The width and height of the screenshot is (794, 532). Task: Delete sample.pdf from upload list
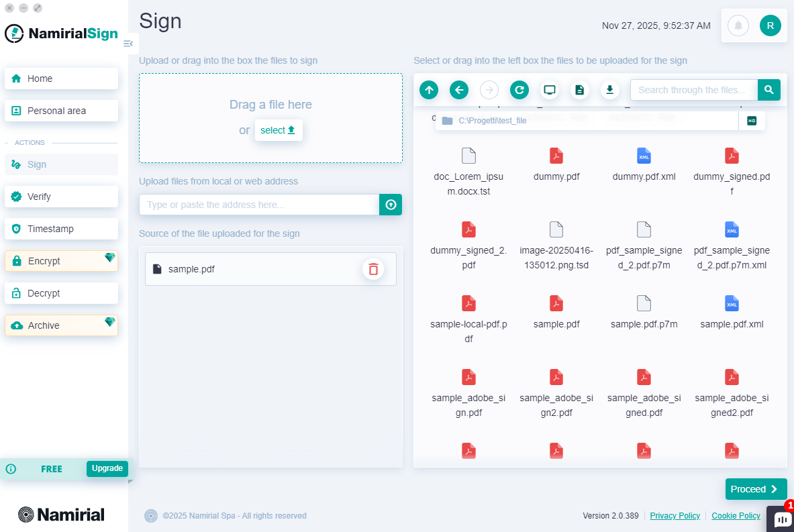(x=373, y=269)
